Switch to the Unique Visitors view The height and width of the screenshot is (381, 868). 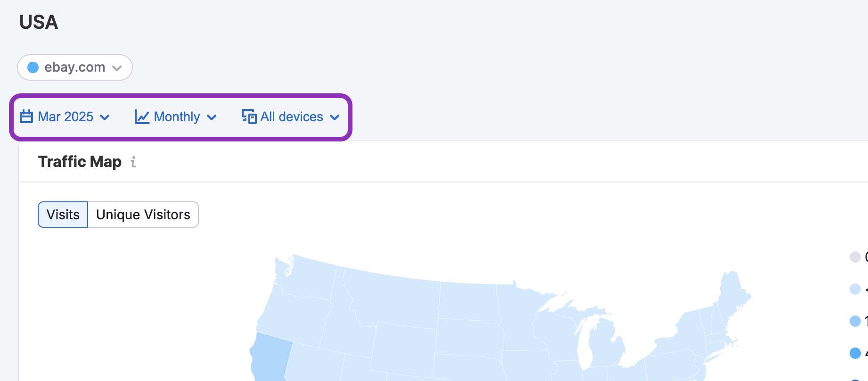click(143, 215)
